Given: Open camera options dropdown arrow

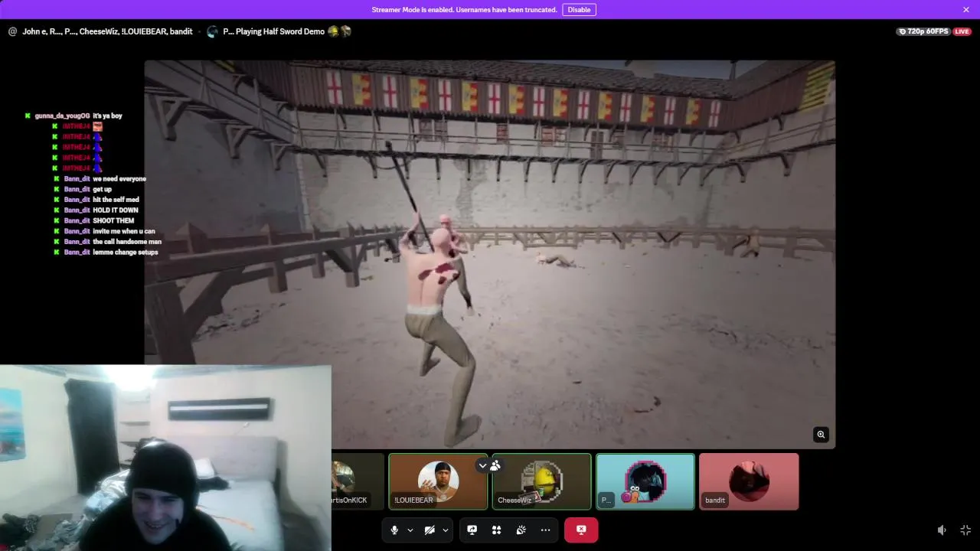Looking at the screenshot, I should tap(446, 530).
